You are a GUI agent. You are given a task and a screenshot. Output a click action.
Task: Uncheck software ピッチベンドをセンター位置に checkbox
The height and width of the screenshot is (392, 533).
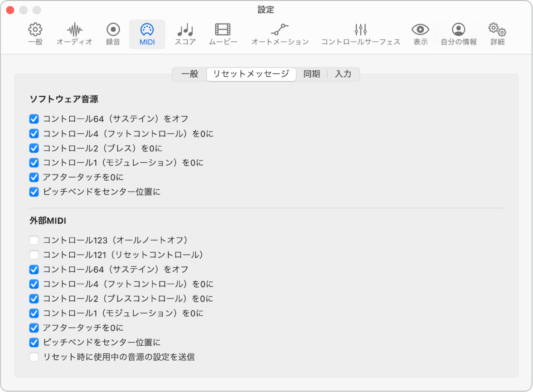[34, 192]
